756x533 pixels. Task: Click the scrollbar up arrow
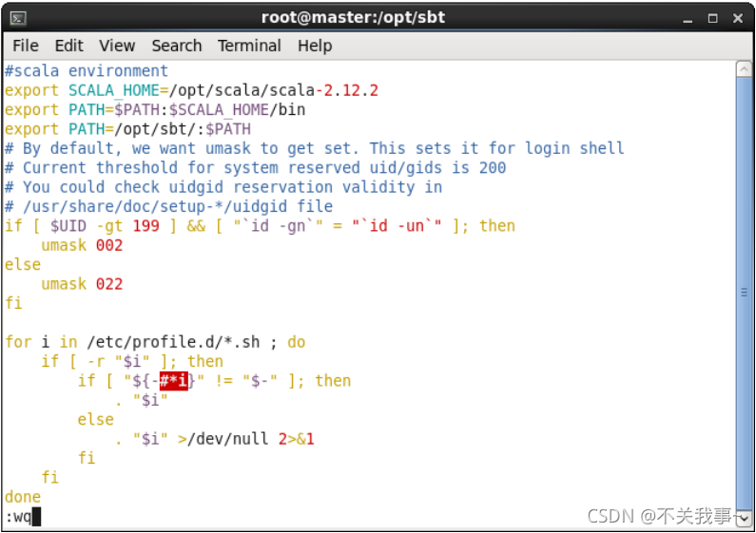[744, 69]
